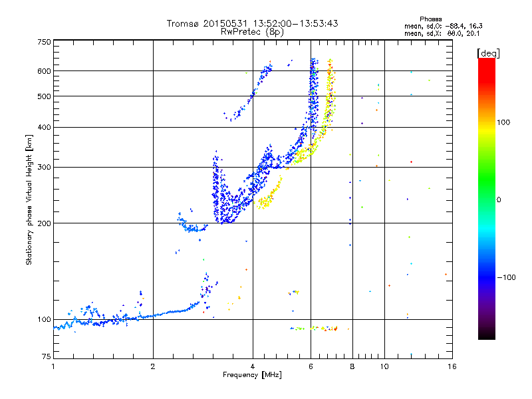The width and height of the screenshot is (532, 399).
Task: Click the y-axis '200' tick label
Action: tap(44, 223)
